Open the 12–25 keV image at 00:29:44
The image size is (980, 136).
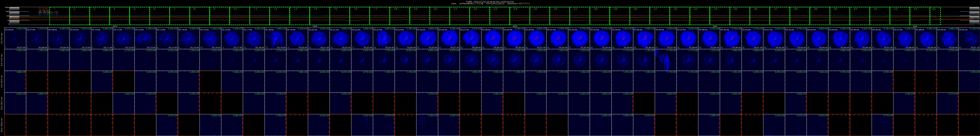[x=514, y=81]
